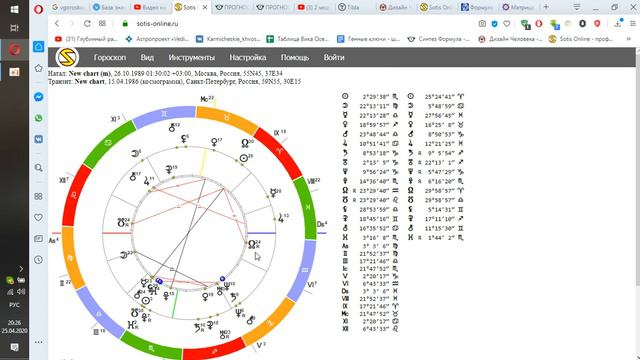Open the sidebar three-dots setup menu

tap(38, 342)
